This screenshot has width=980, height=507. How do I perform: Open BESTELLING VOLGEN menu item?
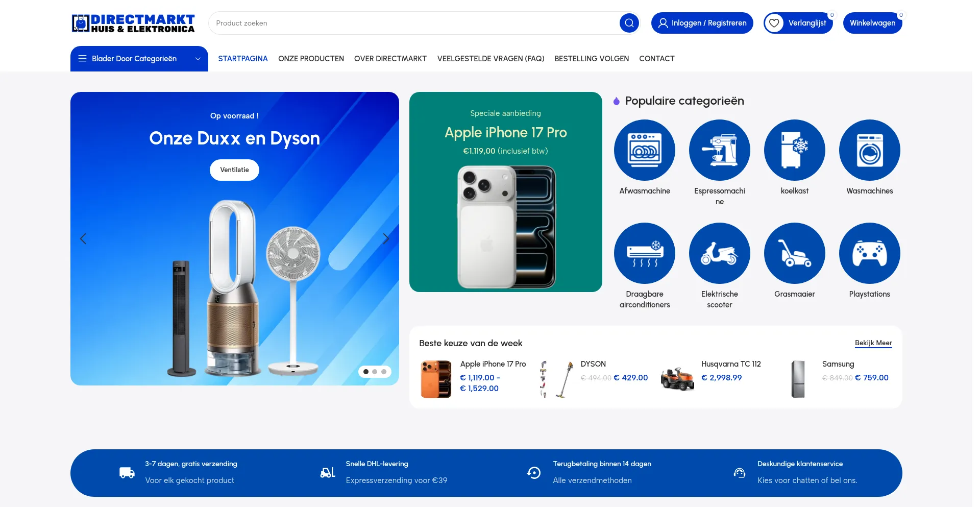click(592, 59)
